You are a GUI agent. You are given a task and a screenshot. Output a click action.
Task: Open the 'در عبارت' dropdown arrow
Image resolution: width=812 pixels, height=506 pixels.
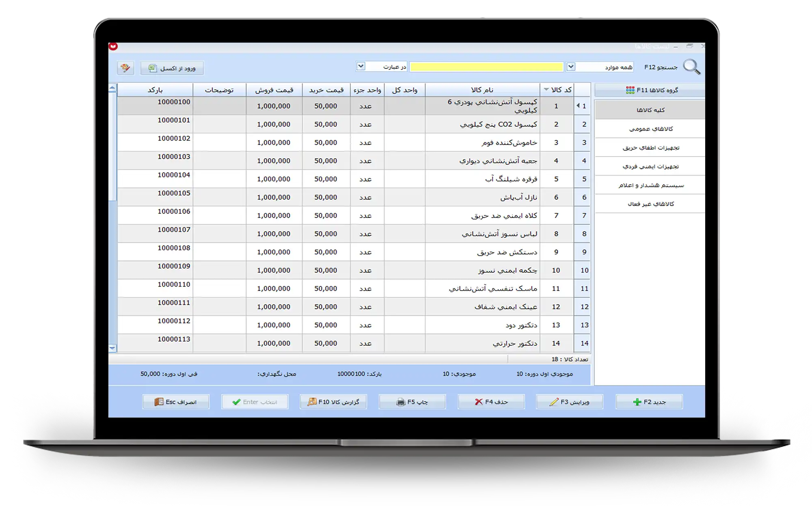(361, 66)
